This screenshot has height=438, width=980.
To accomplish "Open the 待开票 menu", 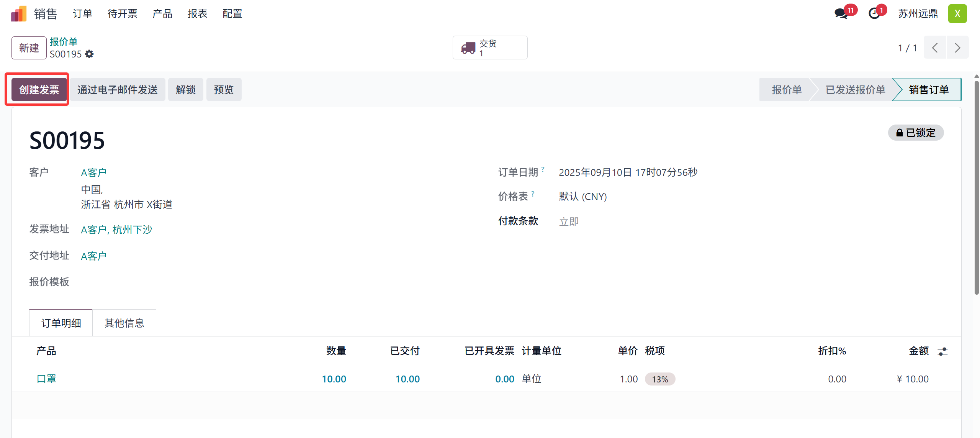I will tap(123, 14).
